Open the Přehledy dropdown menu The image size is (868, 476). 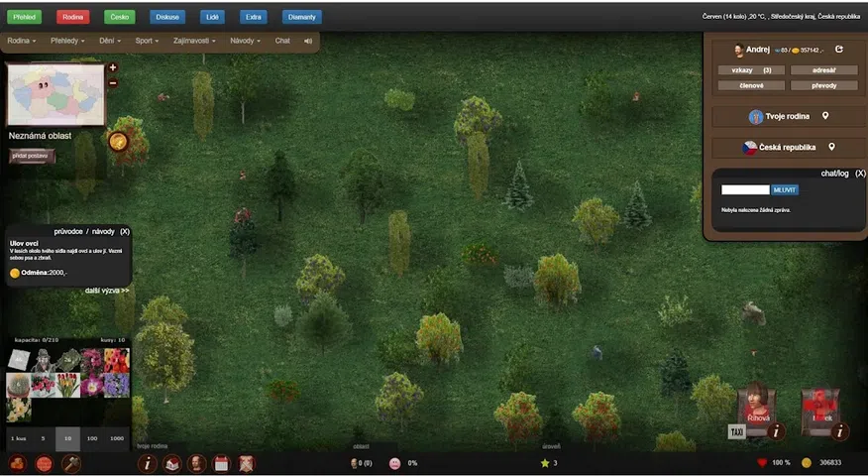pyautogui.click(x=69, y=41)
